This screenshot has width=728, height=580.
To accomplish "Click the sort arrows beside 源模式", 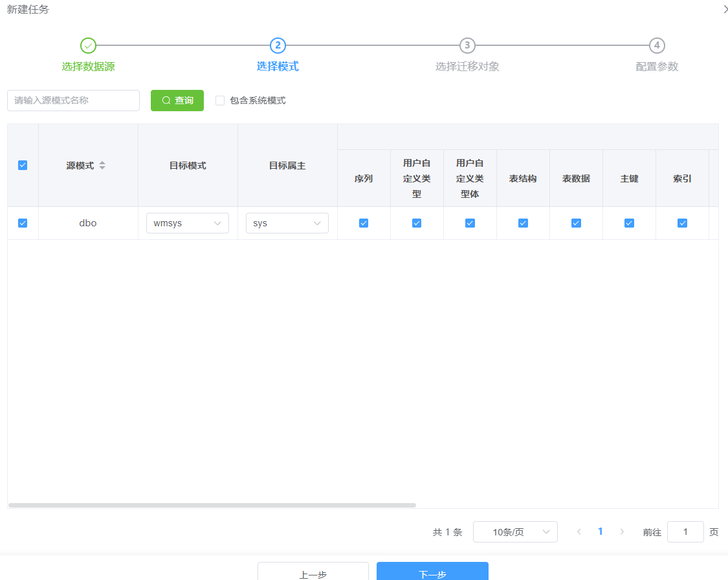I will click(102, 166).
